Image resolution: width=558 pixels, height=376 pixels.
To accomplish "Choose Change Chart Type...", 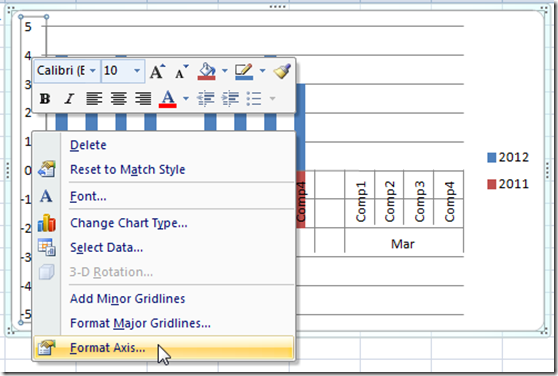I will [x=164, y=223].
